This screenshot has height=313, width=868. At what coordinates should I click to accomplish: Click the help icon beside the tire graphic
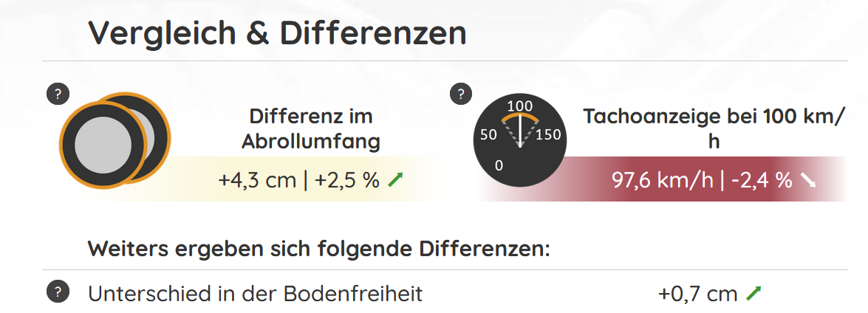click(58, 94)
